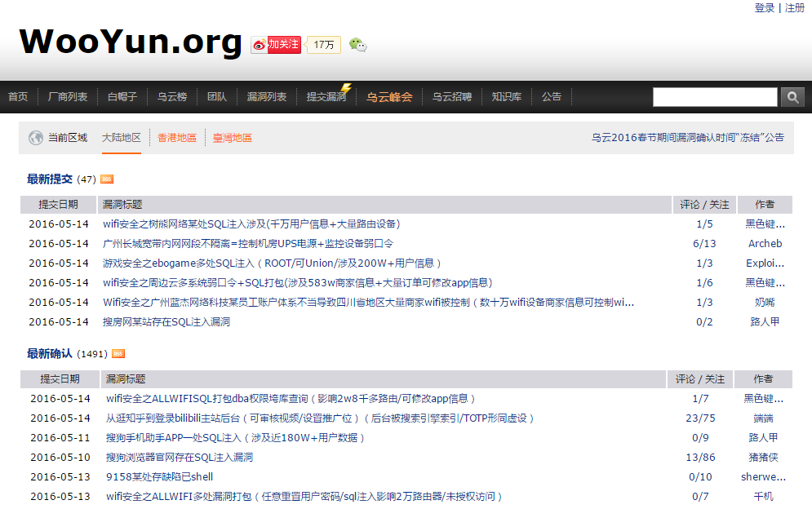The height and width of the screenshot is (509, 812).
Task: Open the 白帽子 nav item
Action: tap(122, 97)
